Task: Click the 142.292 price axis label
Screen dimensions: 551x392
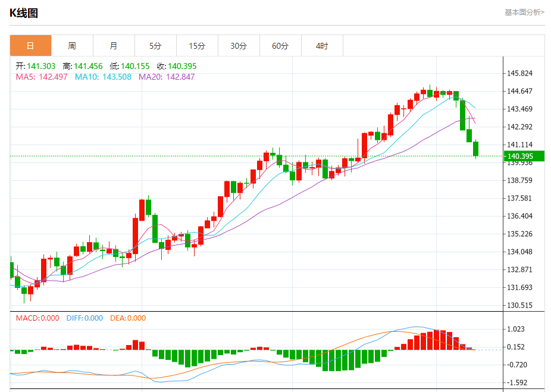Action: (x=519, y=127)
